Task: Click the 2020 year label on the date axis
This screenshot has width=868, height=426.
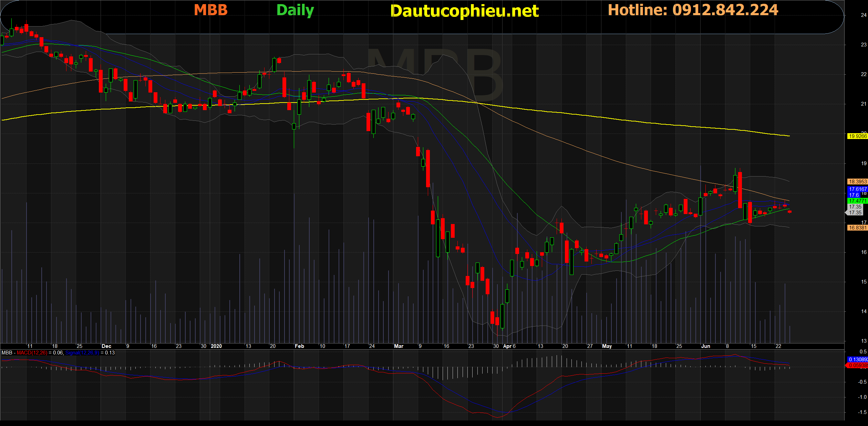Action: coord(216,346)
